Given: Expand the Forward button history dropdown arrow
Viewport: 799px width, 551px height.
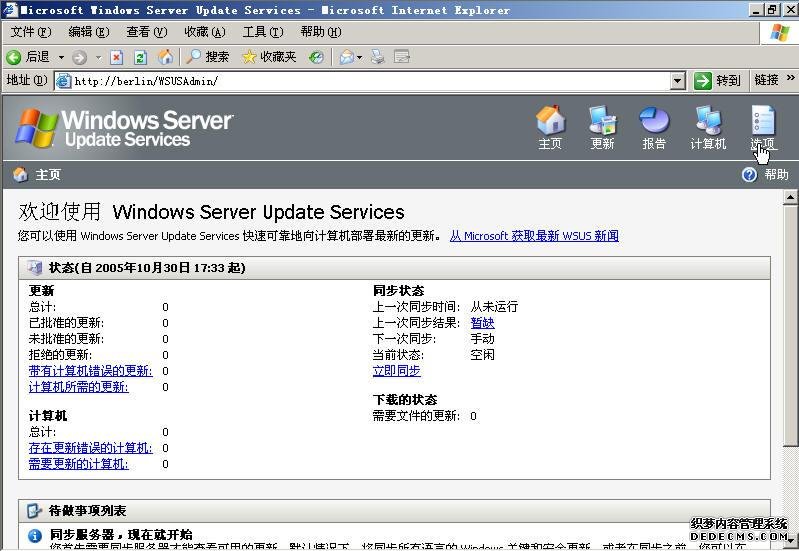Looking at the screenshot, I should 98,57.
